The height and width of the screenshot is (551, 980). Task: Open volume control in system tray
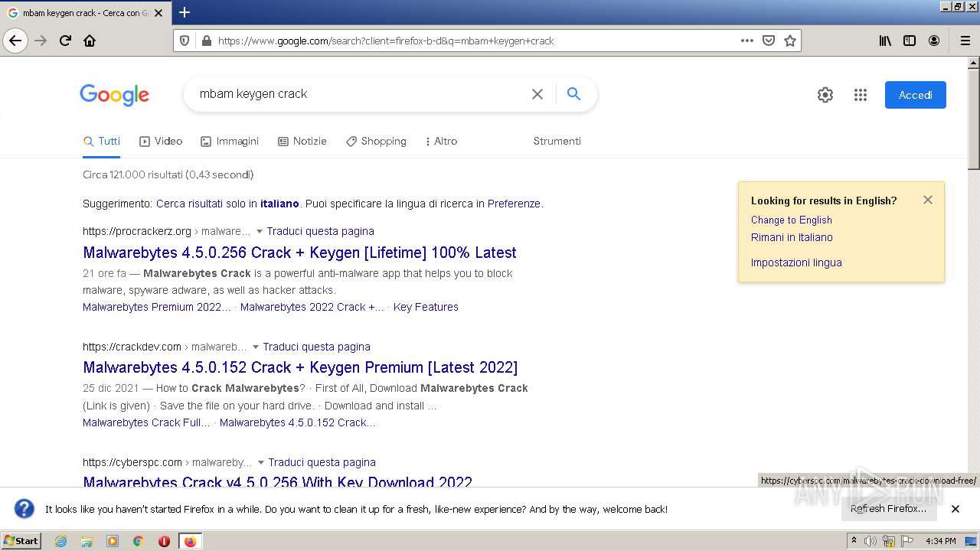(x=871, y=541)
